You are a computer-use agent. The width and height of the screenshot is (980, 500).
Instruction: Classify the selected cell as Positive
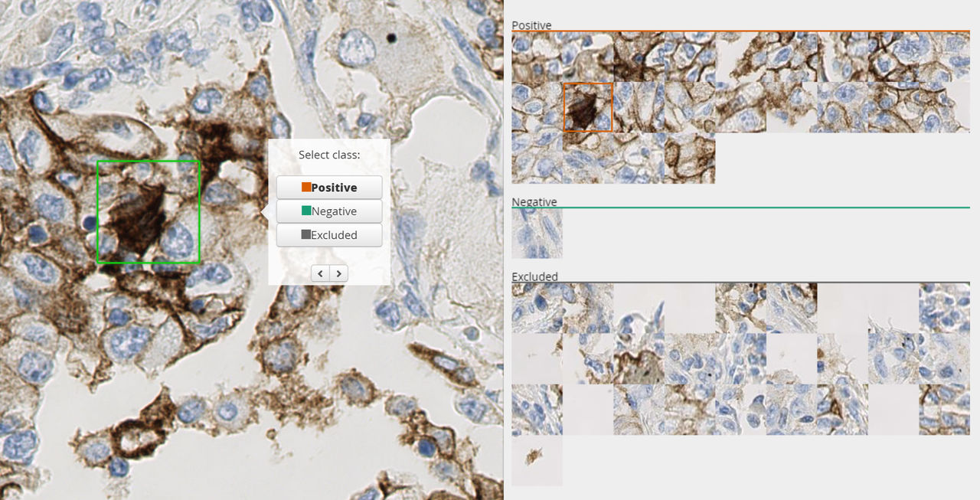click(329, 188)
